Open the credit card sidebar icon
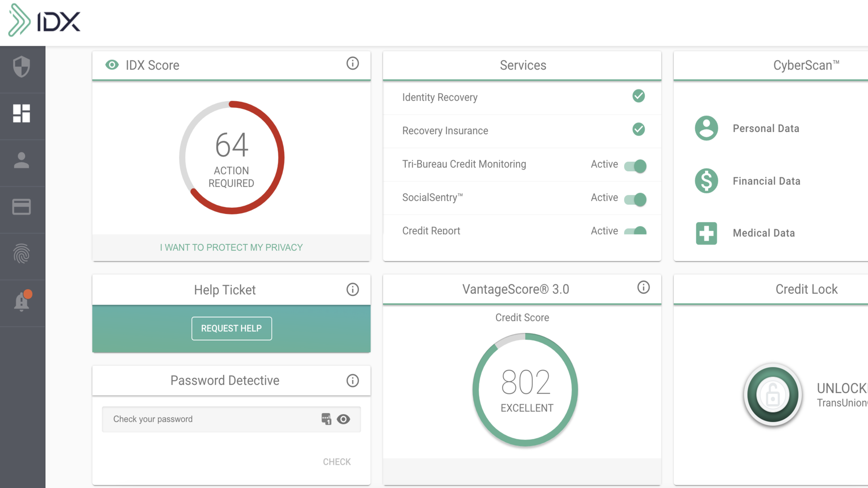 21,207
